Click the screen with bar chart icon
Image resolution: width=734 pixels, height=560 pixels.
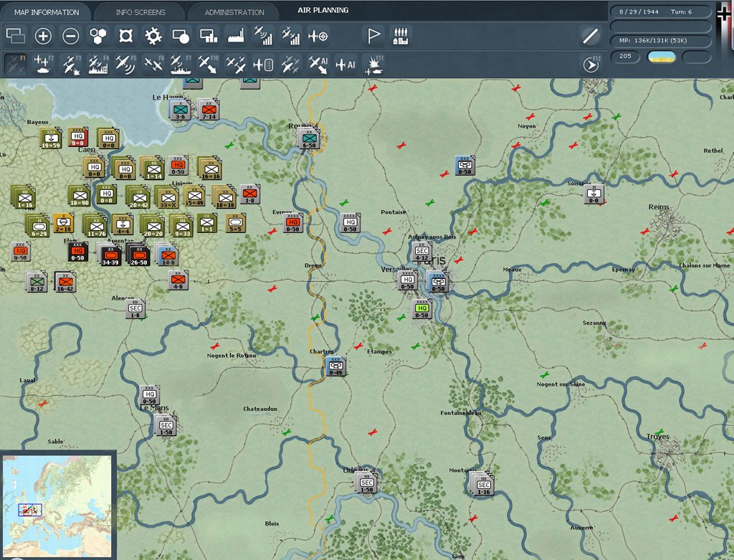click(209, 36)
